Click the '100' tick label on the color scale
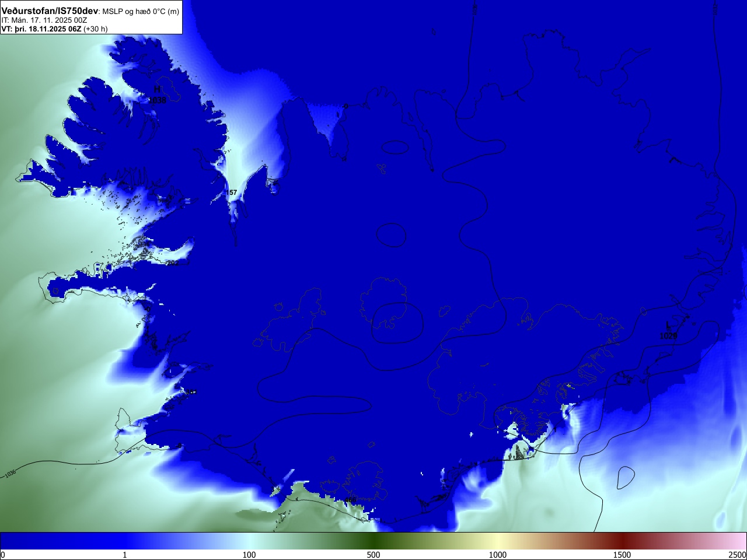This screenshot has height=560, width=747. 249,555
